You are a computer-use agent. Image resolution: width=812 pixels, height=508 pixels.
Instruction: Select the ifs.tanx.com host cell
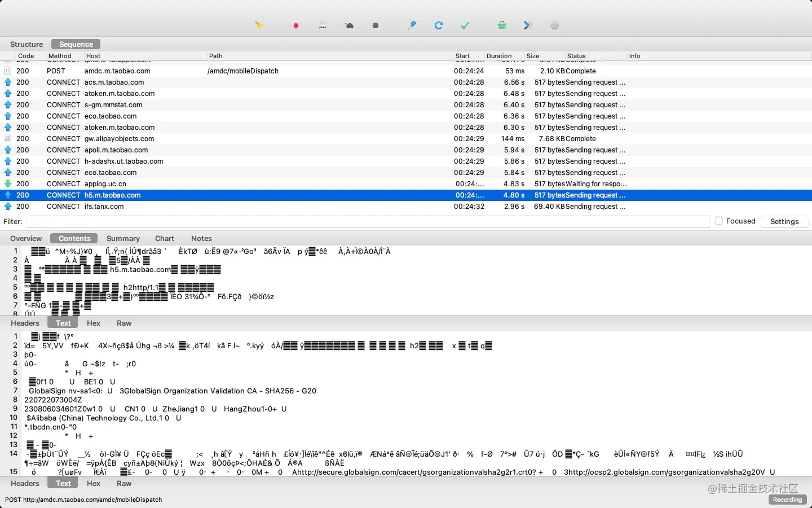coord(104,207)
